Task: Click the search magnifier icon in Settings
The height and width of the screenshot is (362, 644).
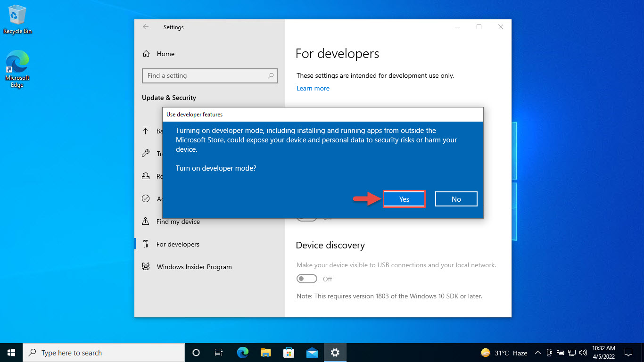Action: coord(271,75)
